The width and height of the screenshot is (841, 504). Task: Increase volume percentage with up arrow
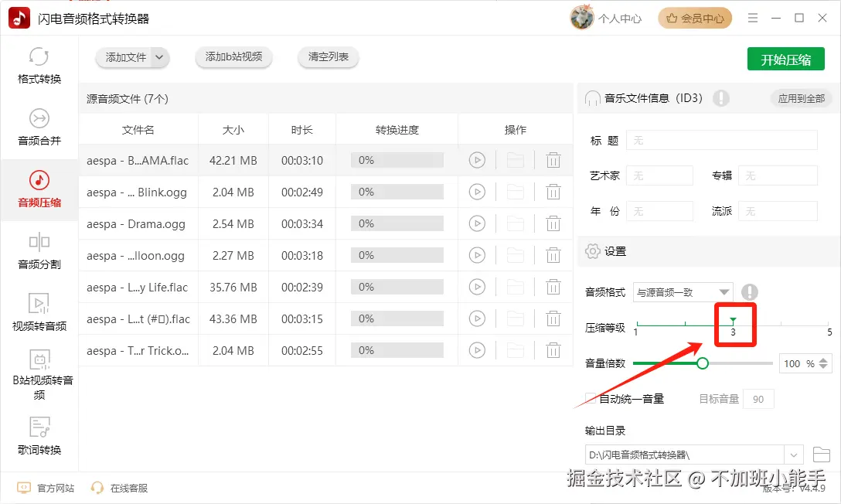(x=823, y=359)
